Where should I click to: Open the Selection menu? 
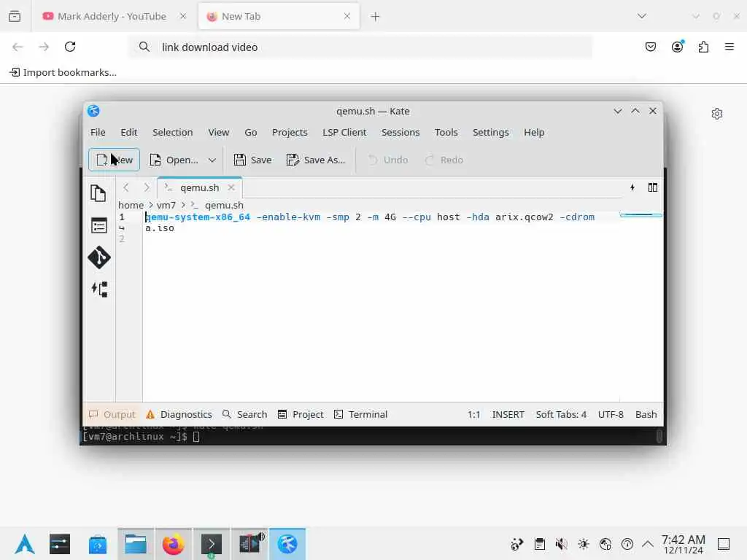[172, 133]
